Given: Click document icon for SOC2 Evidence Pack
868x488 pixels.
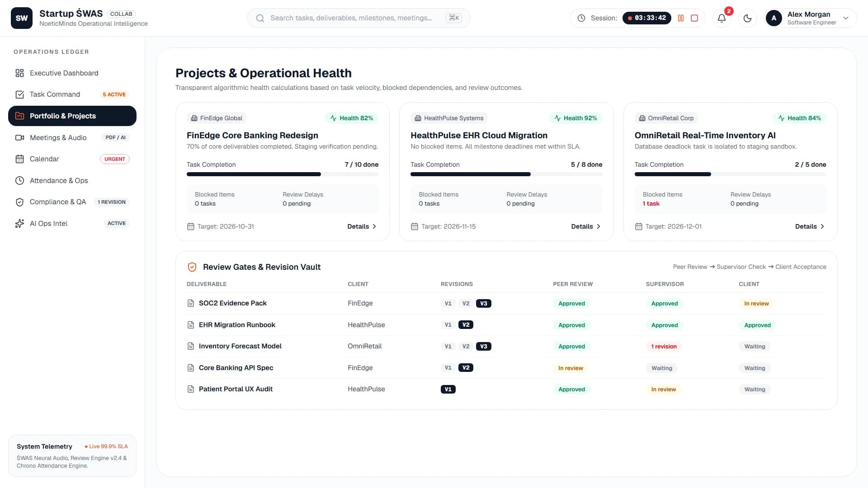Looking at the screenshot, I should click(191, 303).
